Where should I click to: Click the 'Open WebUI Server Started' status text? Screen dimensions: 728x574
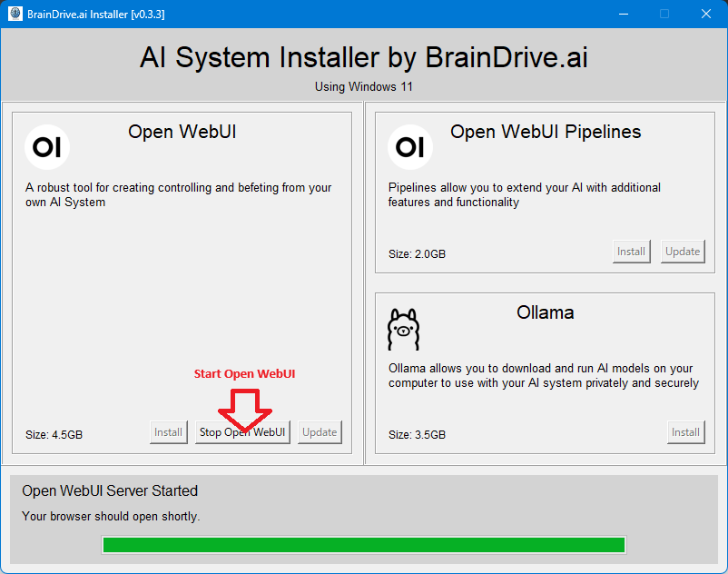coord(110,490)
